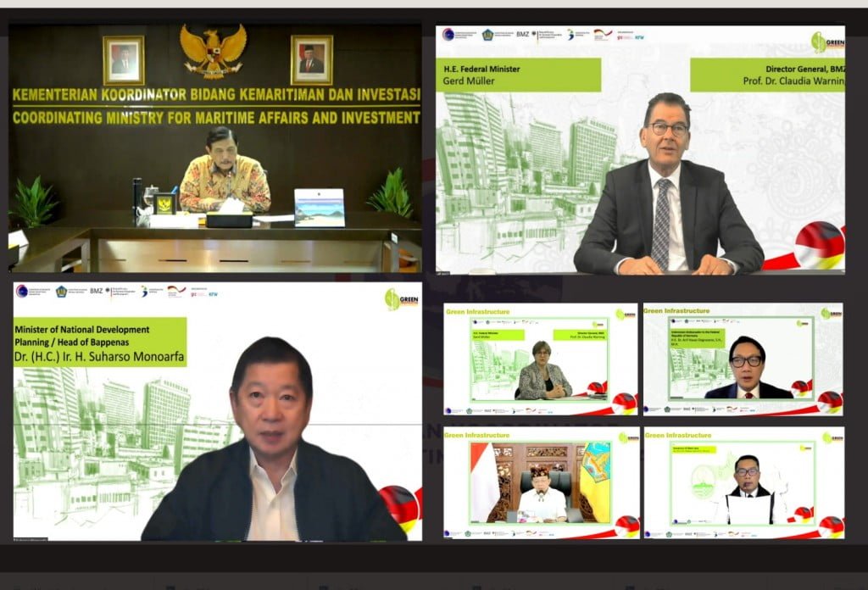Click the KfW logo in Federal Minister tile
This screenshot has height=590, width=868.
(x=638, y=36)
